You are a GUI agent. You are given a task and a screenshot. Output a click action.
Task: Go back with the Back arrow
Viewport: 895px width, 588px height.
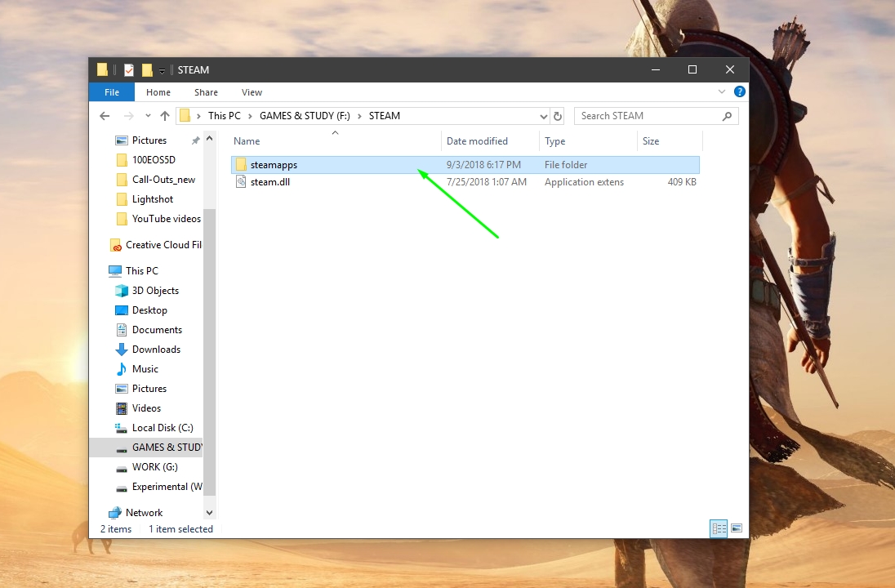(x=105, y=116)
